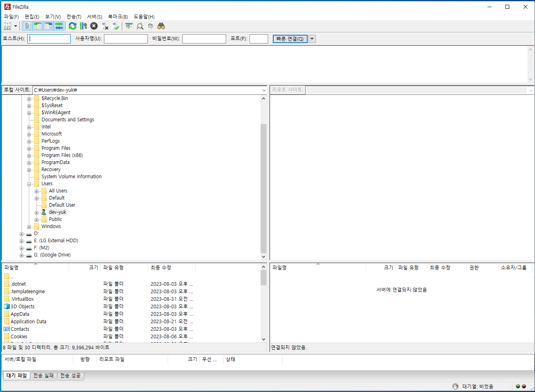The width and height of the screenshot is (535, 392).
Task: Open the 전송(T) menu
Action: coord(74,17)
